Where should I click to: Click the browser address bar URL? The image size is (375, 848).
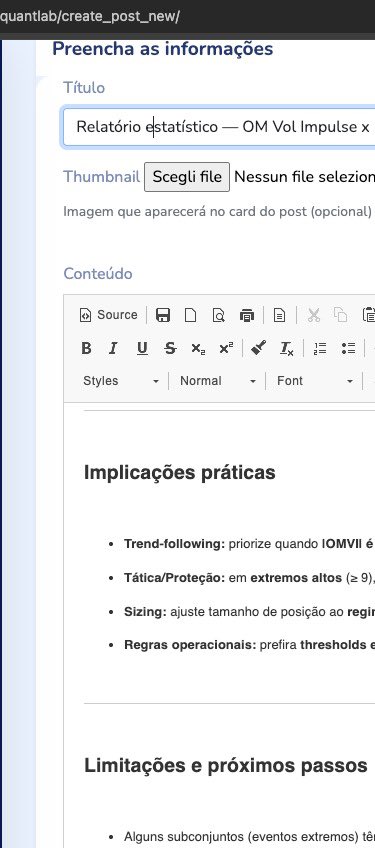tap(90, 16)
